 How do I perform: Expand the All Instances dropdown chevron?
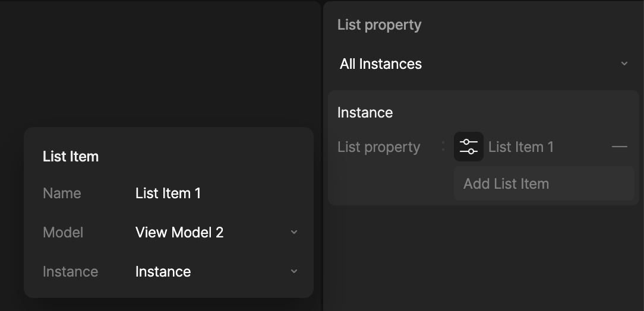624,64
